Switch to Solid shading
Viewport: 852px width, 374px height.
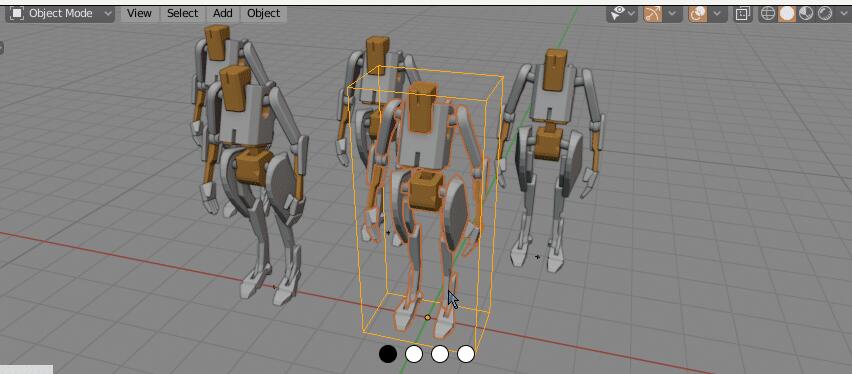click(786, 14)
